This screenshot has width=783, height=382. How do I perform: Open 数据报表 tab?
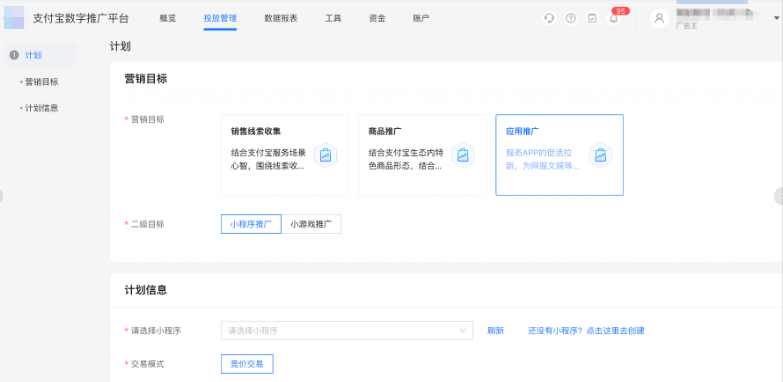click(x=281, y=18)
